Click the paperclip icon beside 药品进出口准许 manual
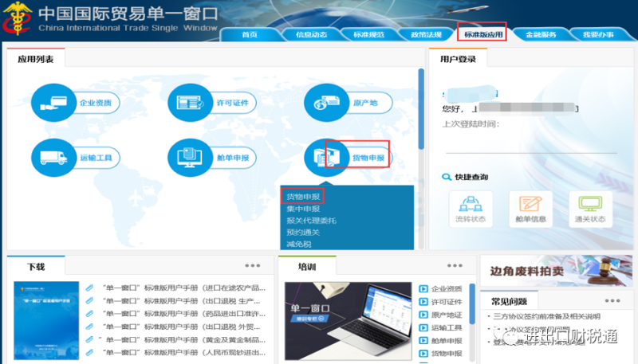 point(89,314)
